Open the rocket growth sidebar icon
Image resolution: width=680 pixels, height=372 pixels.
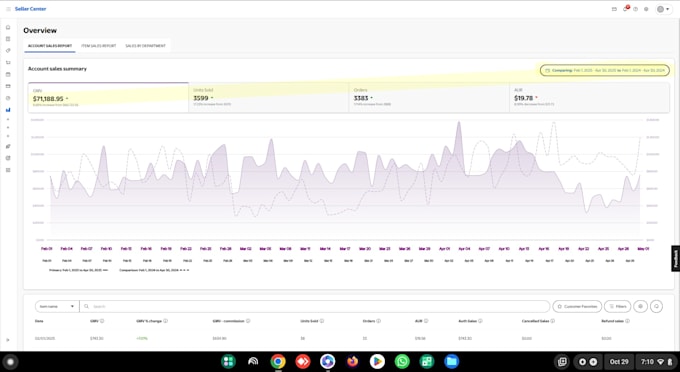click(x=8, y=147)
